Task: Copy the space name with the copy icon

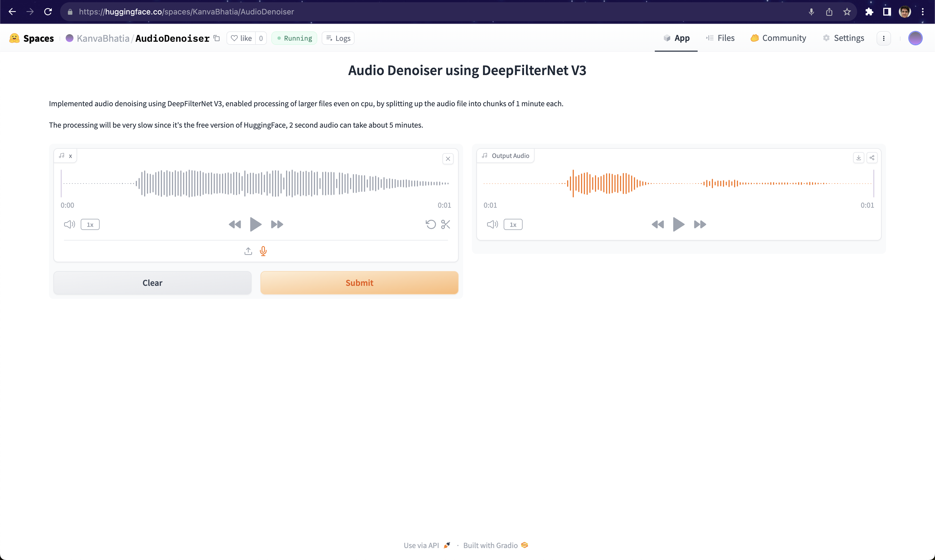Action: 217,38
